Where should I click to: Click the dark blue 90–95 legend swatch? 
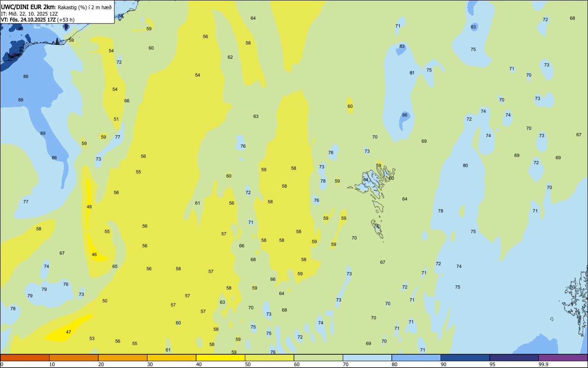click(465, 357)
